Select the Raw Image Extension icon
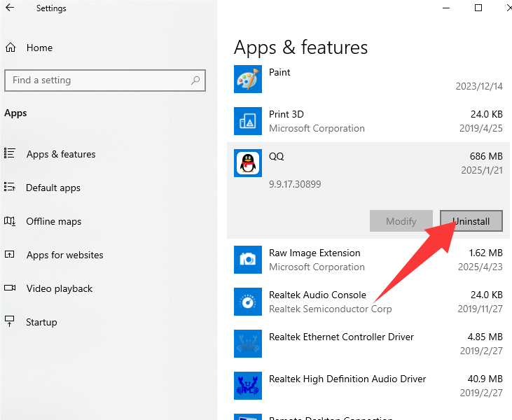This screenshot has width=512, height=420. coord(247,260)
